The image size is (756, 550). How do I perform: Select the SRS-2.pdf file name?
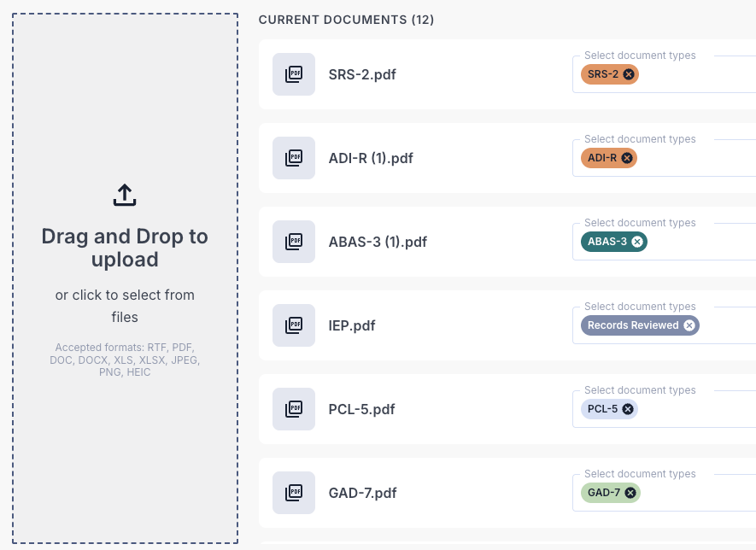[x=362, y=74]
